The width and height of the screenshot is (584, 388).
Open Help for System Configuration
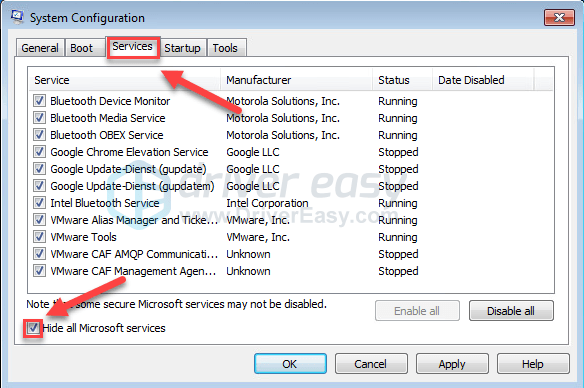click(x=533, y=364)
